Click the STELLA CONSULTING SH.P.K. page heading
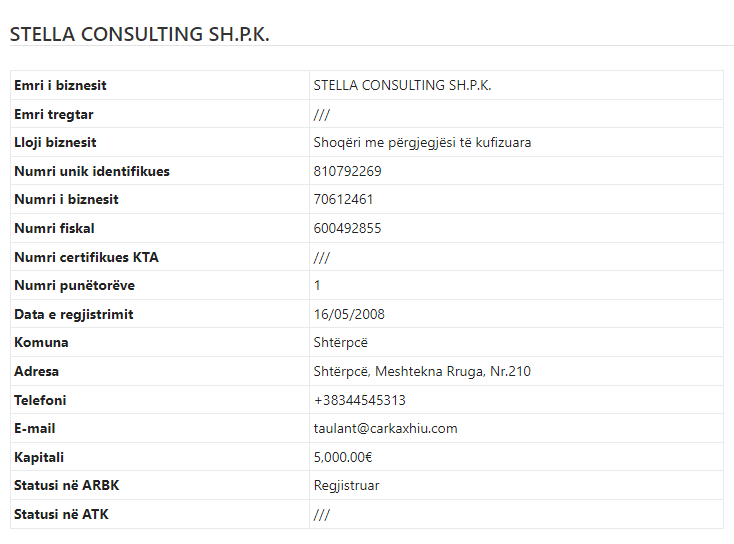 140,34
